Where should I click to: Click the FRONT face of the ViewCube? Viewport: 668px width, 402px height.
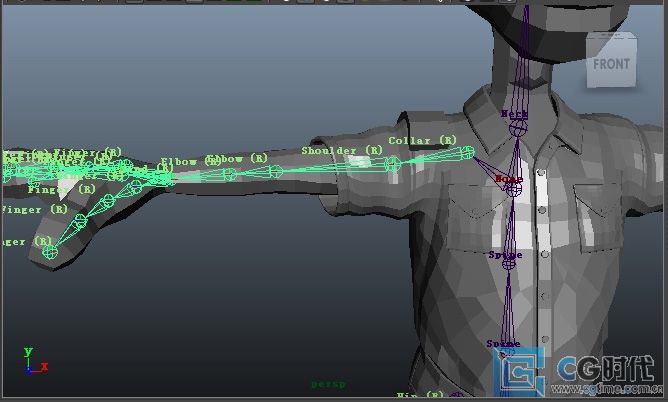[612, 63]
